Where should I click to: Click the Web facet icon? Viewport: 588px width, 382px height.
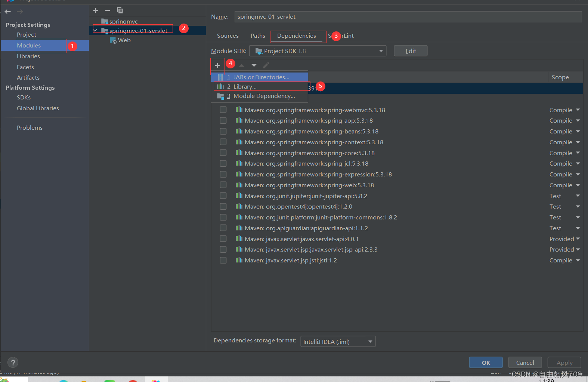point(113,40)
